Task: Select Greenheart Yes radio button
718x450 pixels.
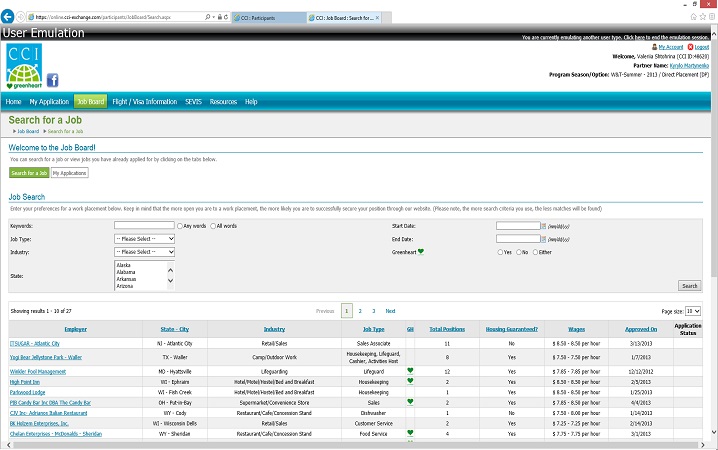Action: pos(500,252)
